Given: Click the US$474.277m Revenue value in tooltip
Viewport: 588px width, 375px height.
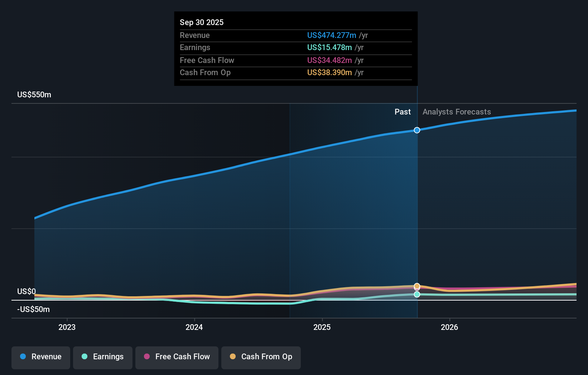Looking at the screenshot, I should click(331, 35).
